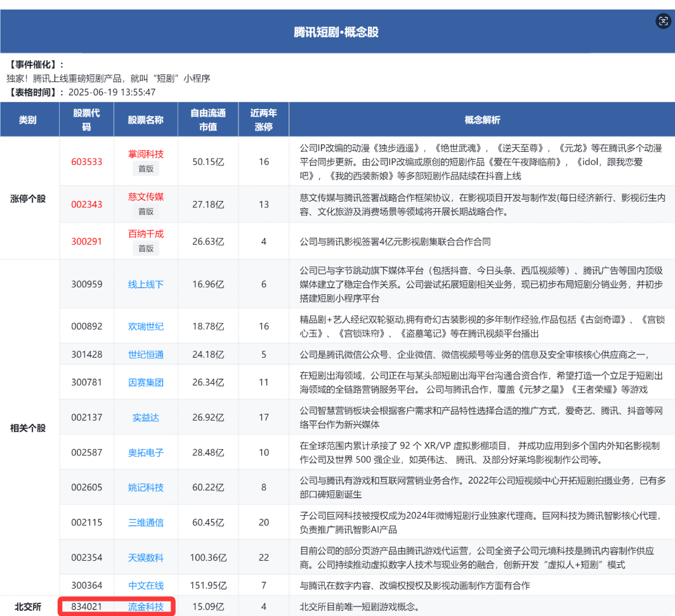Screen dimensions: 675x616
Task: Select stock code 300959
Action: click(86, 284)
